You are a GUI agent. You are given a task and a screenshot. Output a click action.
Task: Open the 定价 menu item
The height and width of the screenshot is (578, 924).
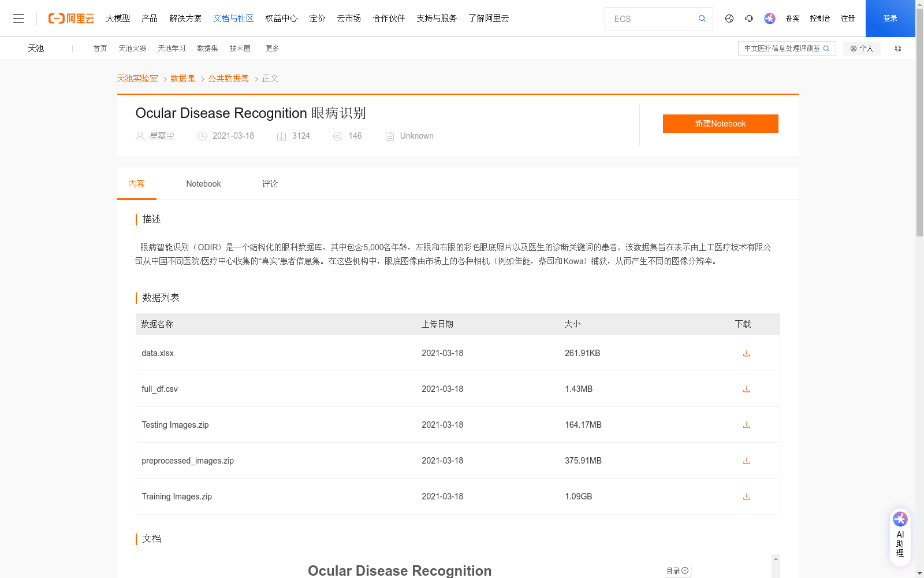317,18
